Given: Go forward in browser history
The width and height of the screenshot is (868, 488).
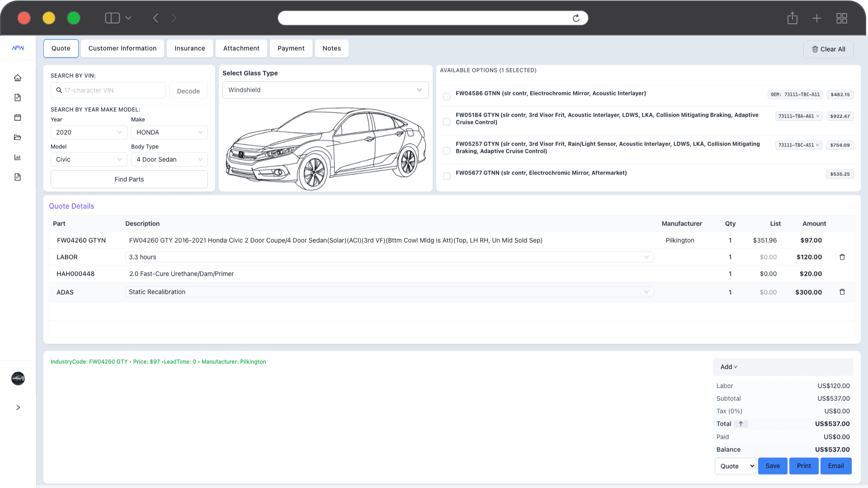Looking at the screenshot, I should pyautogui.click(x=174, y=18).
